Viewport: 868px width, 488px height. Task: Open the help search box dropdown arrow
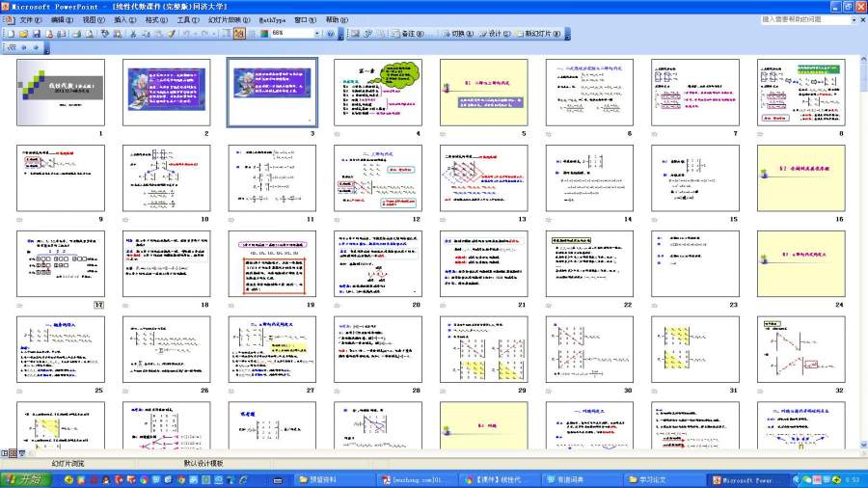tap(854, 19)
